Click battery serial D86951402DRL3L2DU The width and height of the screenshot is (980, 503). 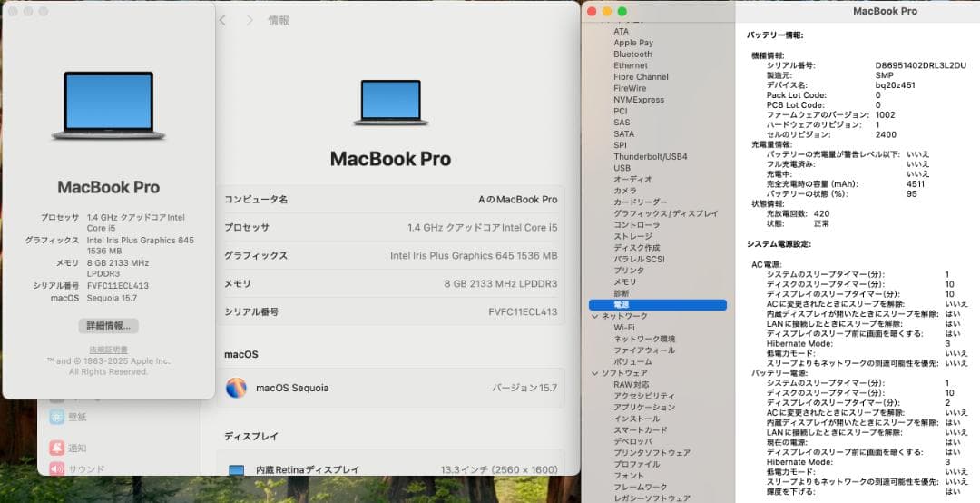921,65
